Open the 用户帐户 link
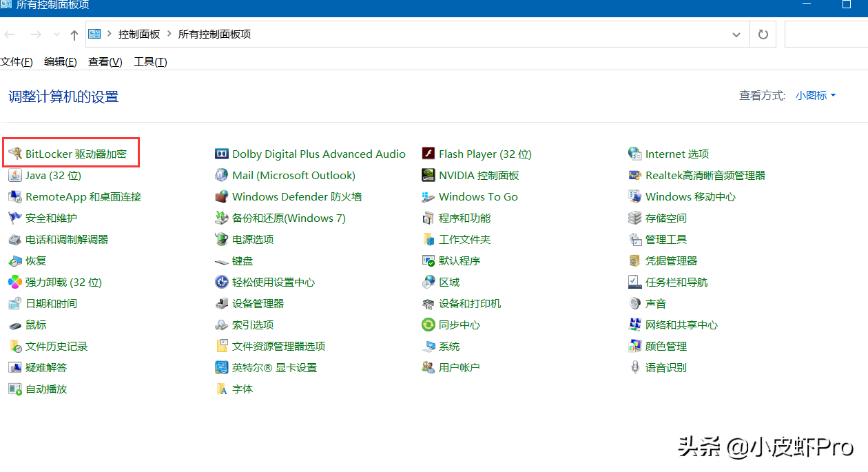This screenshot has height=472, width=868. pyautogui.click(x=459, y=367)
